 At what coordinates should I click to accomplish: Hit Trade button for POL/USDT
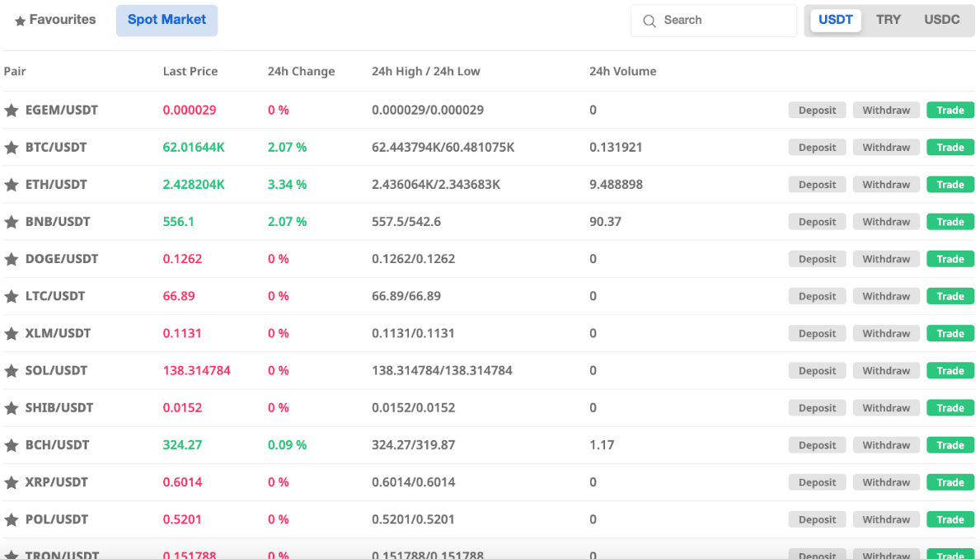tap(950, 519)
